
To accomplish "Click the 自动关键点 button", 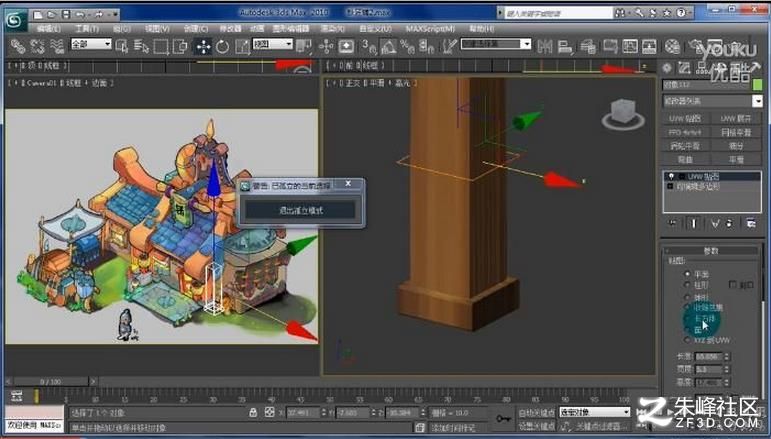I will 536,412.
